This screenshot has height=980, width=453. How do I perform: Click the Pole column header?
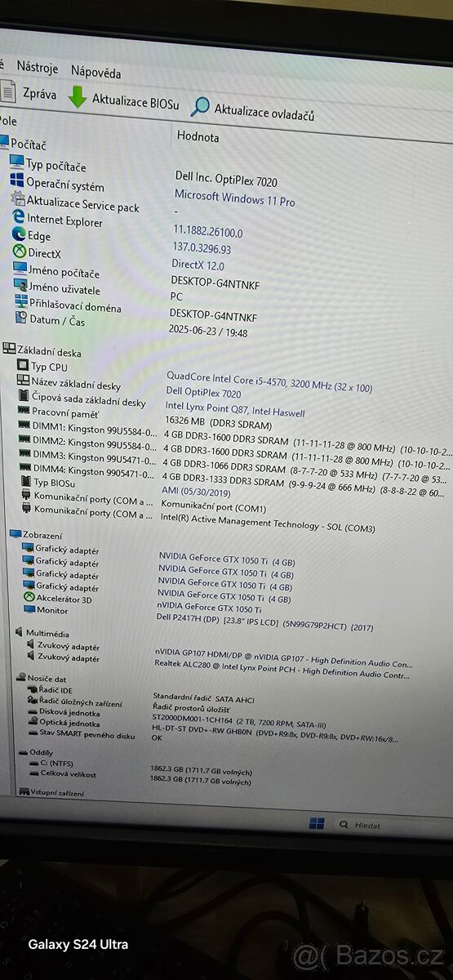[x=8, y=121]
